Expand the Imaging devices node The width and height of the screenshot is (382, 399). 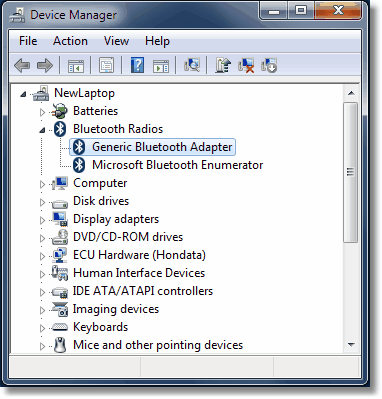pos(42,310)
